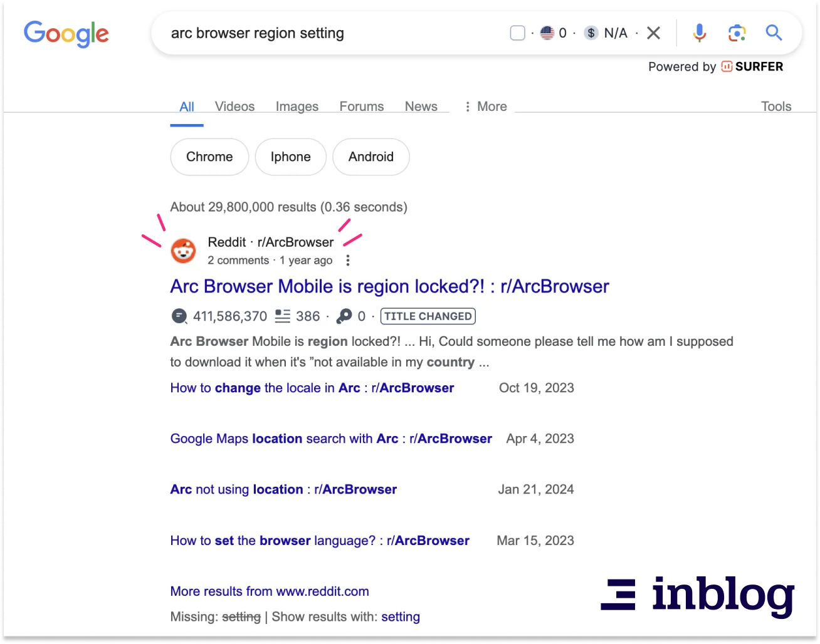Click the traffic volume icon showing 411,586,370
This screenshot has height=644, width=820.
pos(179,316)
